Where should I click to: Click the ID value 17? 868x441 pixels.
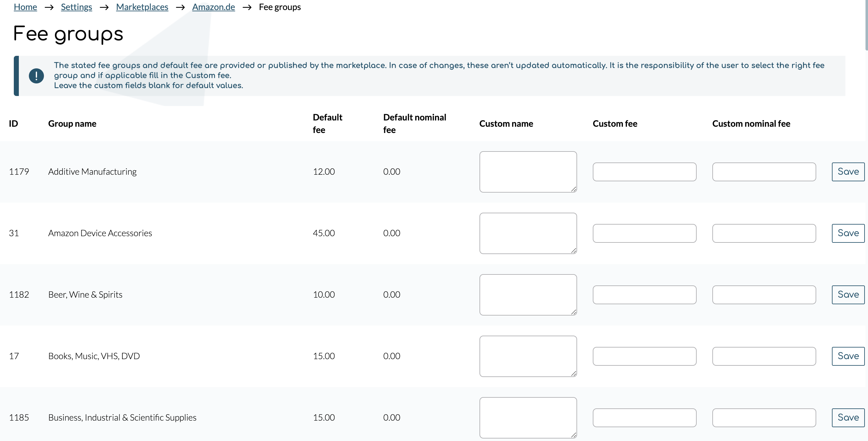(14, 356)
